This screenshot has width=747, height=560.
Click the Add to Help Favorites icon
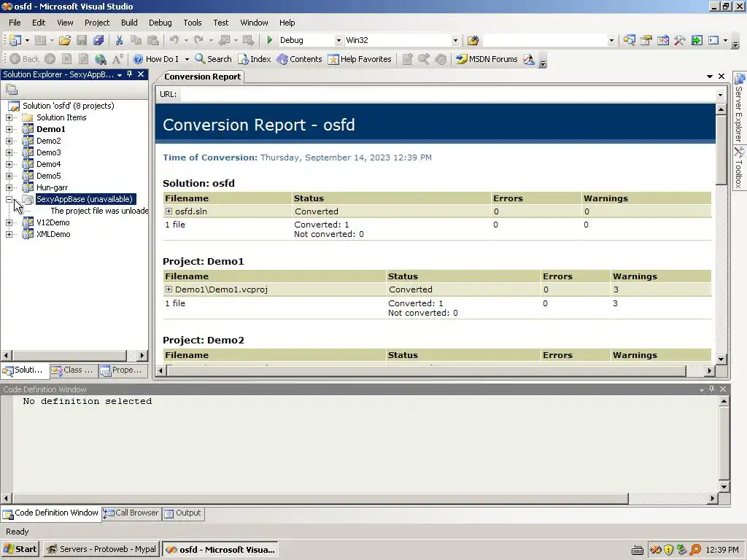pos(407,59)
